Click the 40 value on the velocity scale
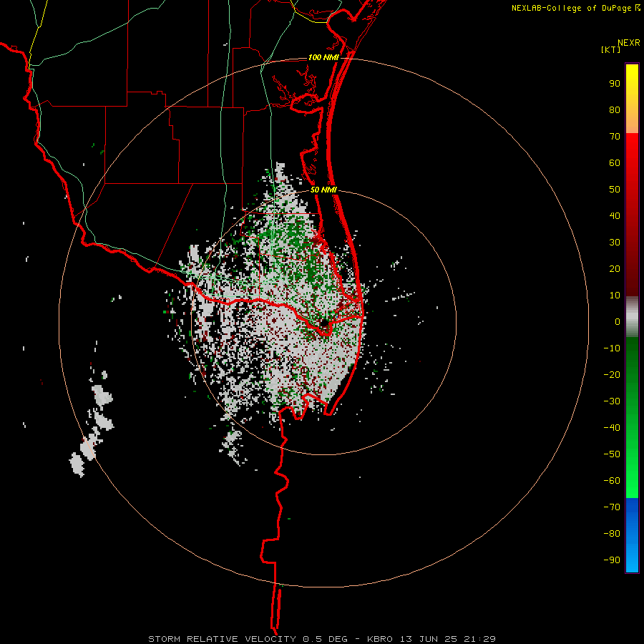The image size is (644, 644). click(615, 215)
